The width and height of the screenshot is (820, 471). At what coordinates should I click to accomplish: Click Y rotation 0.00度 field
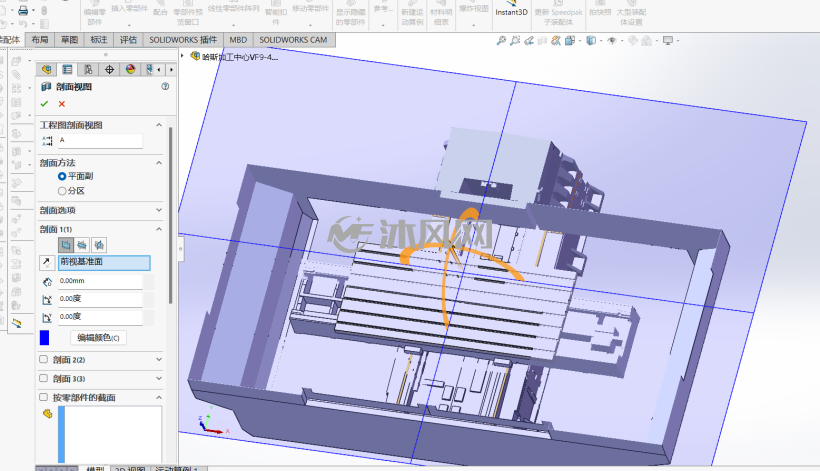[x=100, y=317]
